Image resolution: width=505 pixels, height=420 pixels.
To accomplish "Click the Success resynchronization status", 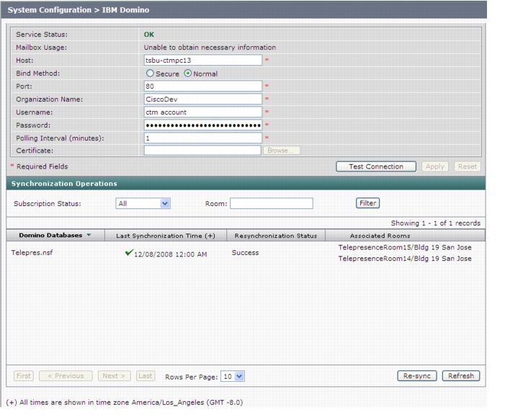I will [x=245, y=253].
